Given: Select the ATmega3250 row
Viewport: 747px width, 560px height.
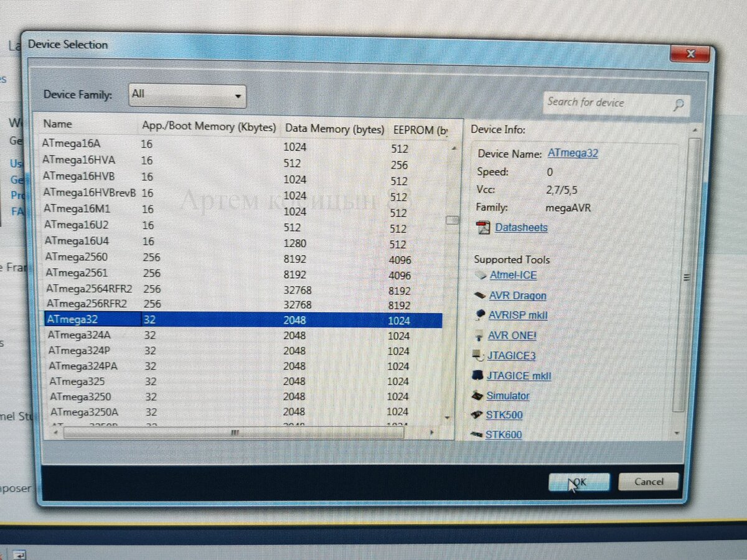Looking at the screenshot, I should coord(243,396).
